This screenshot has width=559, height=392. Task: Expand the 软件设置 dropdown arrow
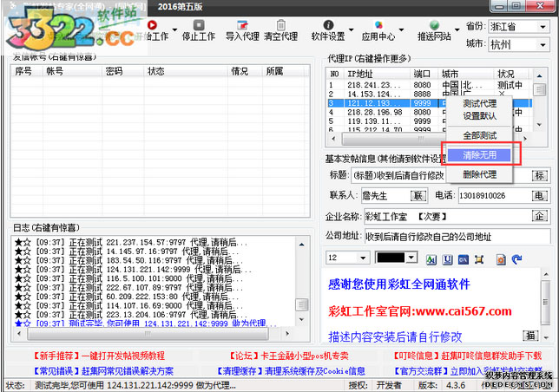[352, 29]
